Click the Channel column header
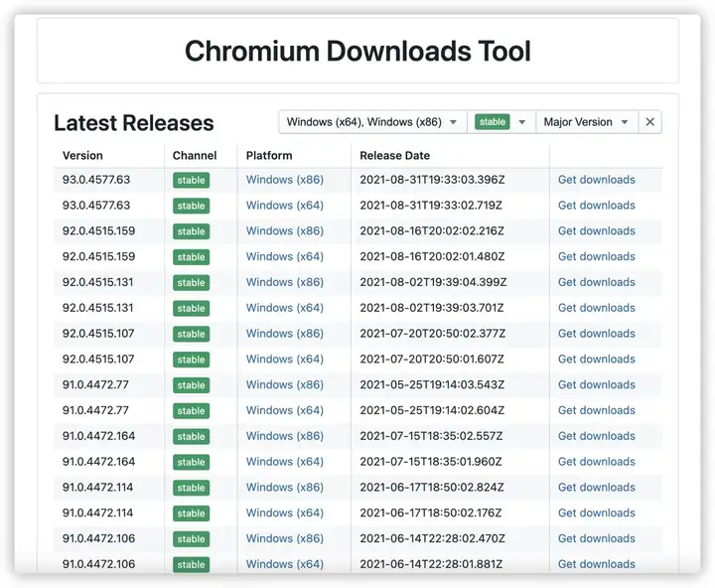This screenshot has width=715, height=588. click(x=195, y=156)
